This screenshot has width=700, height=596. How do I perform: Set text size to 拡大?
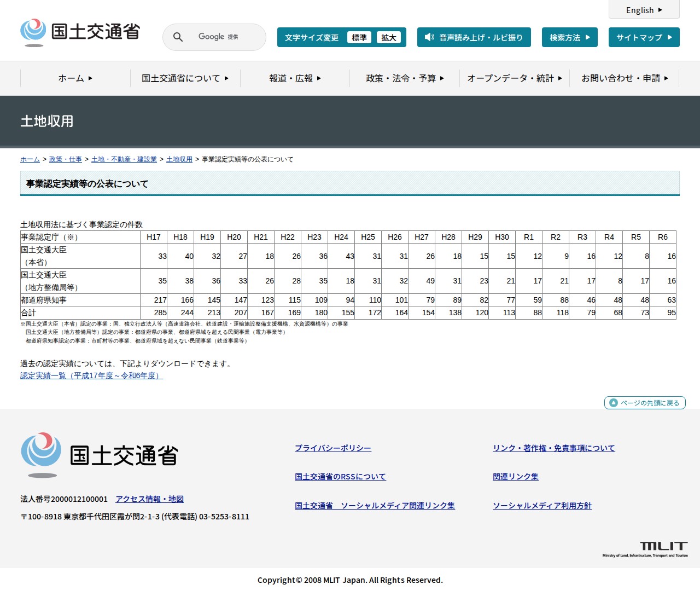[x=388, y=37]
